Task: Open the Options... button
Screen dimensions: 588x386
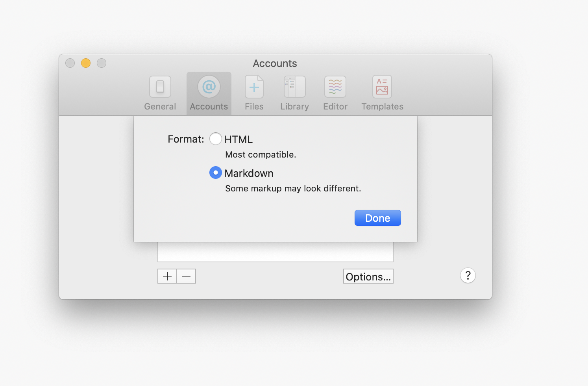Action: (x=368, y=276)
